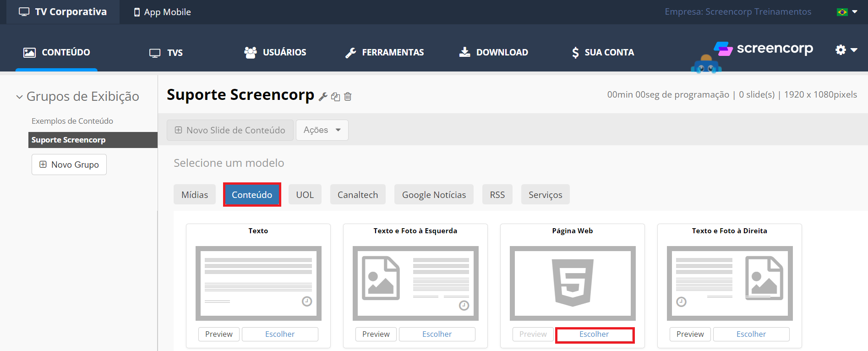Image resolution: width=868 pixels, height=351 pixels.
Task: Preview Texto e Foto à Esquerda template
Action: (x=376, y=334)
